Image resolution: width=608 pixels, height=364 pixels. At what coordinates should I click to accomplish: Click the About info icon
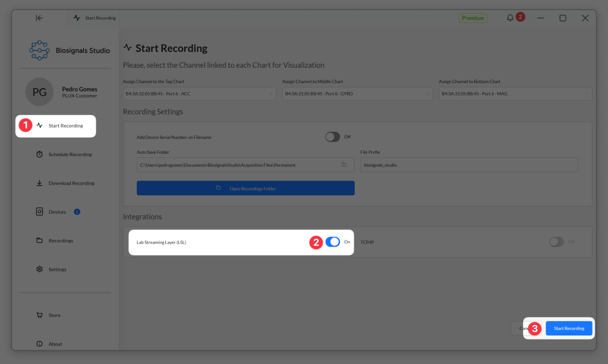[x=40, y=343]
